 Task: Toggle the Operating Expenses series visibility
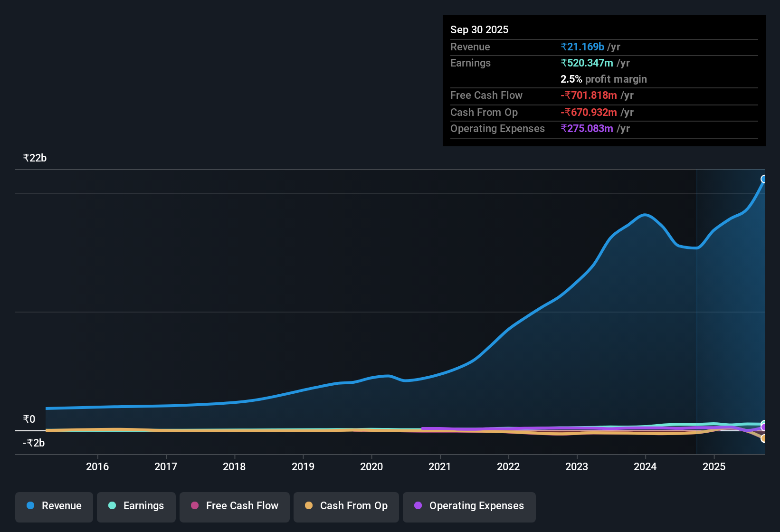click(469, 507)
